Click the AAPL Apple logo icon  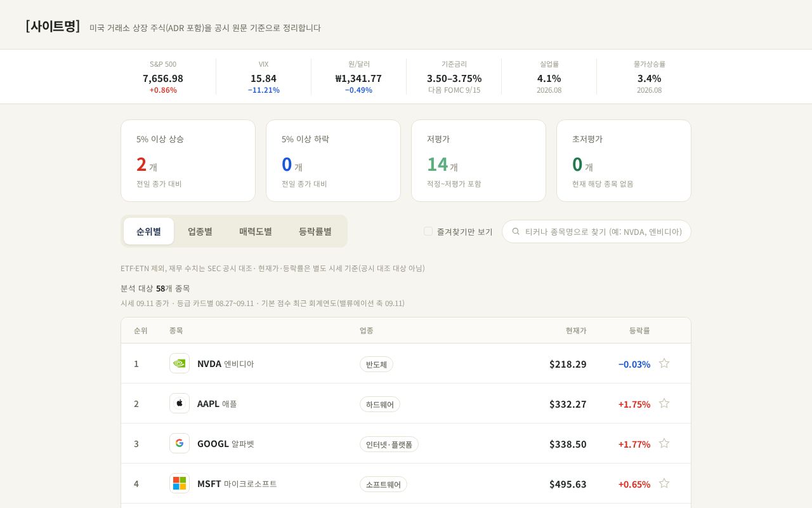180,403
